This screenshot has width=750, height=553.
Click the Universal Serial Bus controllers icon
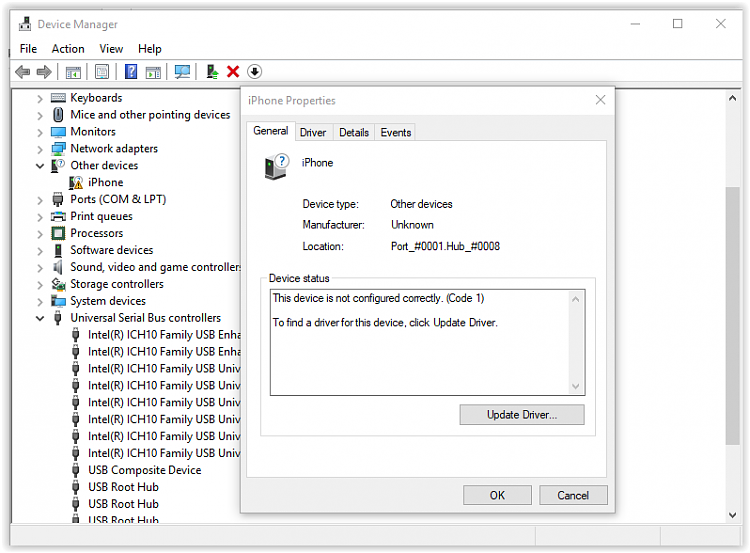[58, 318]
